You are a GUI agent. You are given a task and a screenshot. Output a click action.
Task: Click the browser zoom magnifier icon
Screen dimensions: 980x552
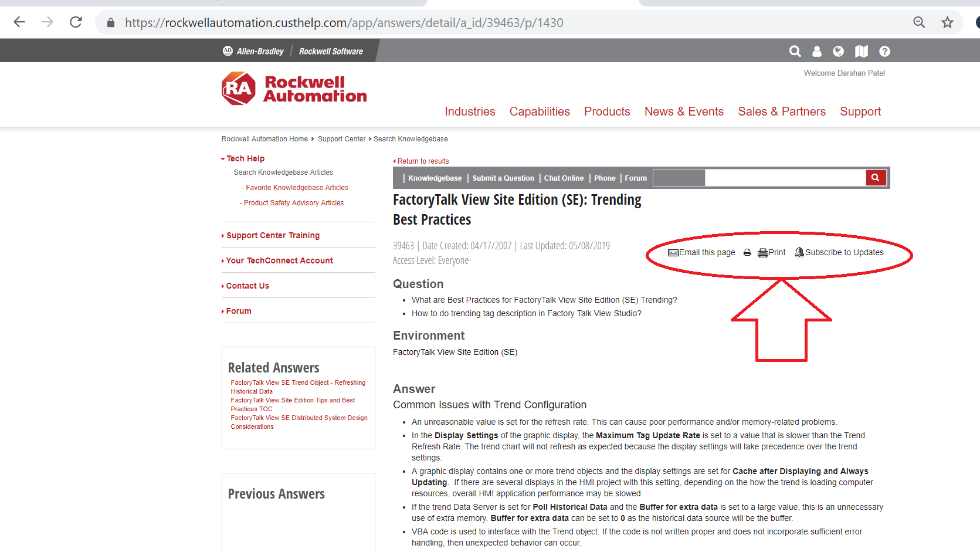[x=919, y=22]
